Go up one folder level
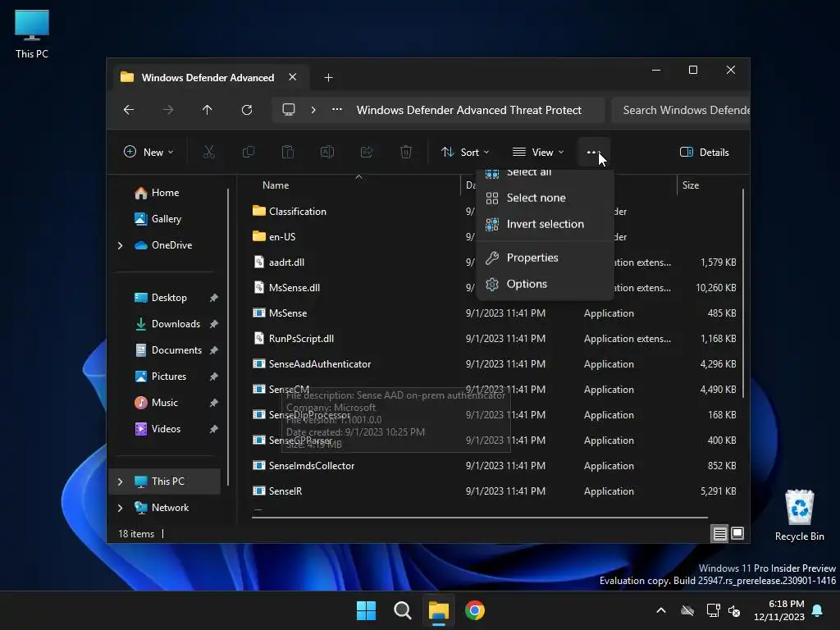This screenshot has height=630, width=840. (x=208, y=110)
